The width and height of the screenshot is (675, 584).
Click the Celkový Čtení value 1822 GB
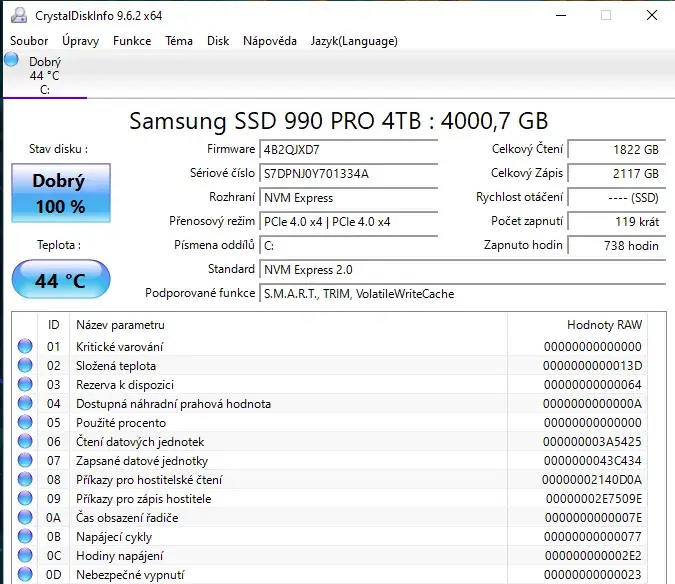(x=617, y=150)
